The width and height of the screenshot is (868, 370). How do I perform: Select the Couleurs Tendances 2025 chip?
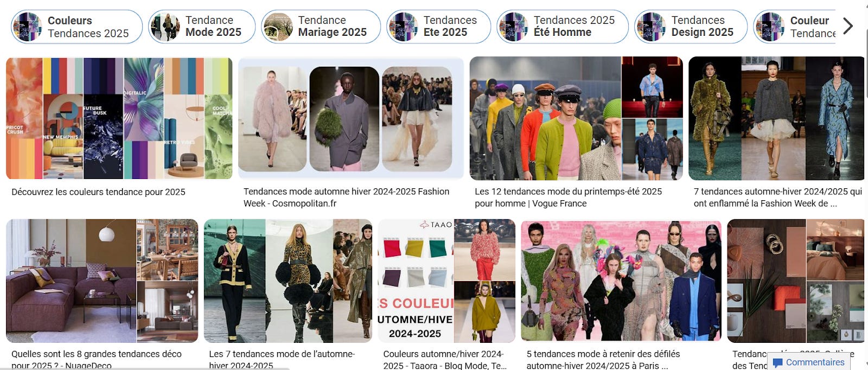point(76,27)
